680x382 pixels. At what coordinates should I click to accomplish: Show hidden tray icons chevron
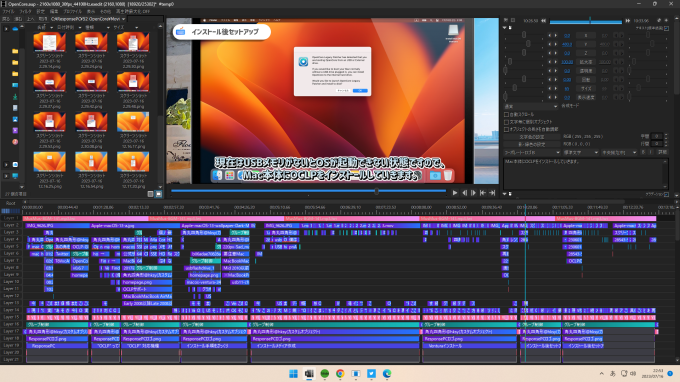coord(602,373)
